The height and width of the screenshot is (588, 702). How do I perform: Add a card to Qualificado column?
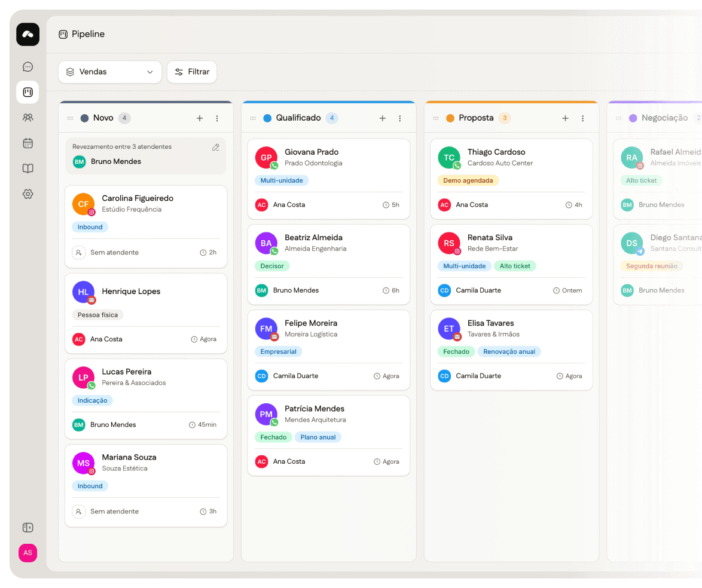(382, 118)
